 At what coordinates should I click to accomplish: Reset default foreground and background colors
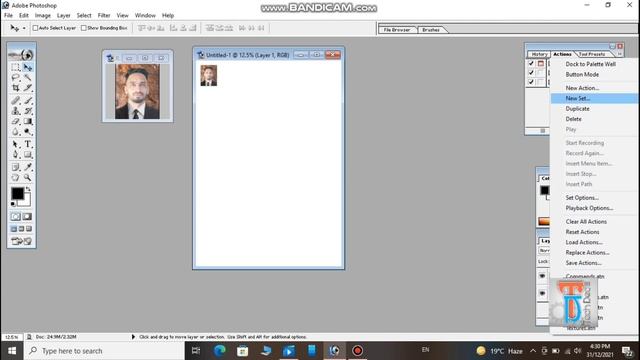tap(13, 203)
